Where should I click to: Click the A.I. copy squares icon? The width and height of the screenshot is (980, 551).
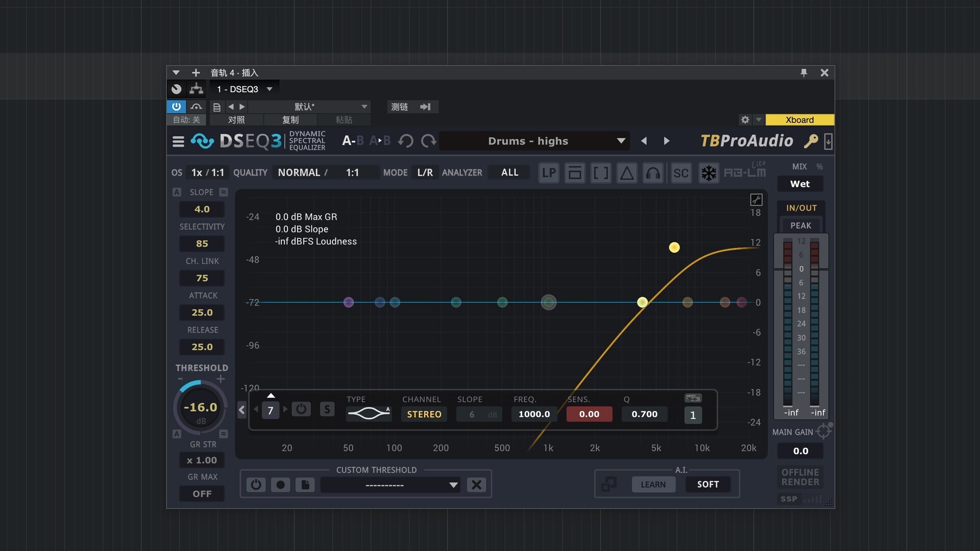609,484
